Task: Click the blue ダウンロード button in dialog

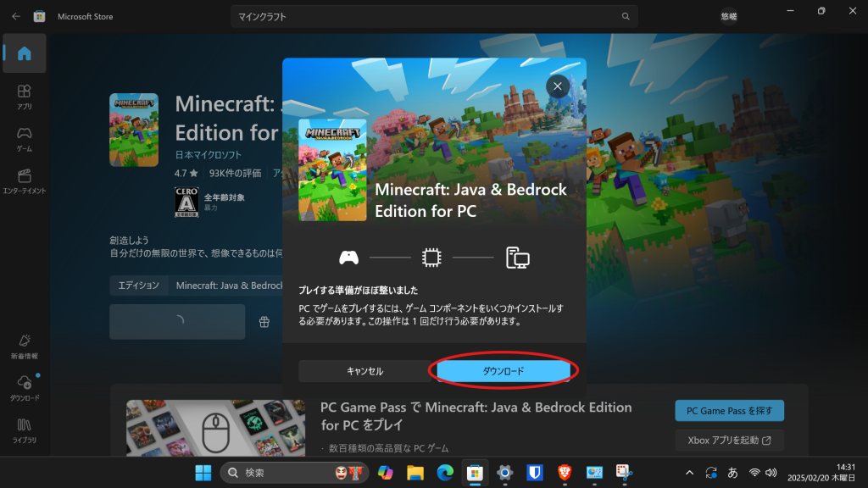Action: (x=504, y=371)
